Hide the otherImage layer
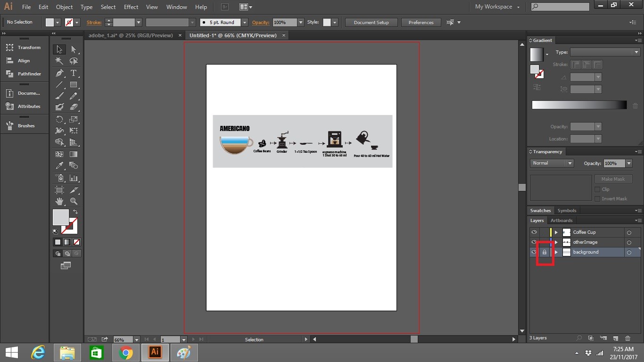The width and height of the screenshot is (644, 362). point(534,242)
